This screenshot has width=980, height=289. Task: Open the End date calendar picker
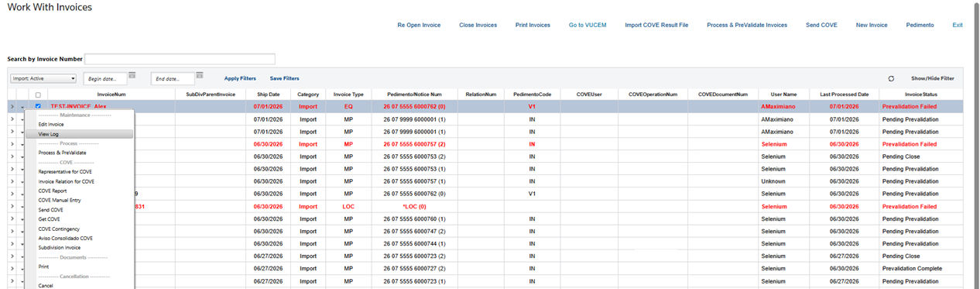click(200, 75)
